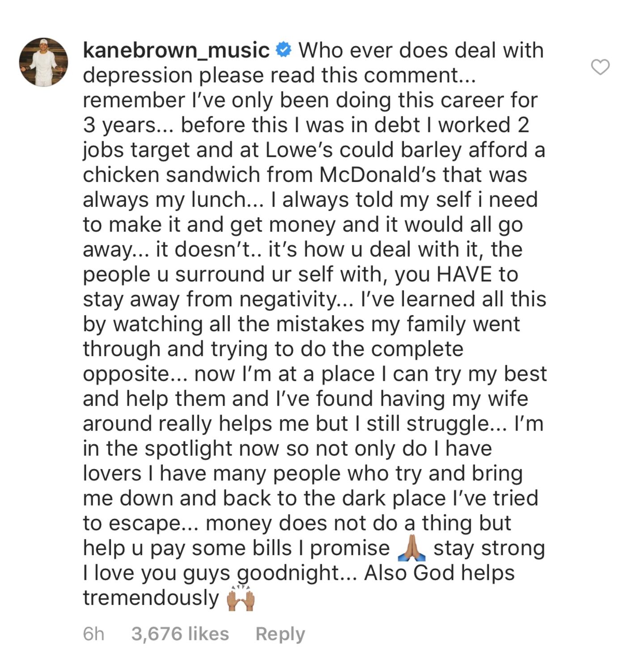The height and width of the screenshot is (663, 644).
Task: Click the praying hands emoji
Action: [x=411, y=549]
